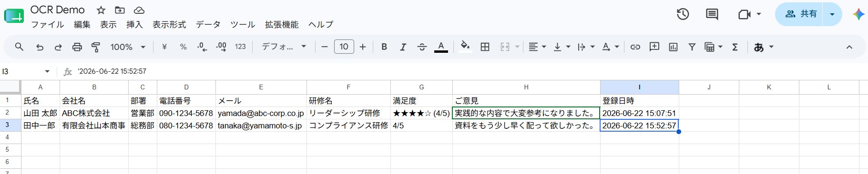Check the cloud save status icon

(x=139, y=10)
